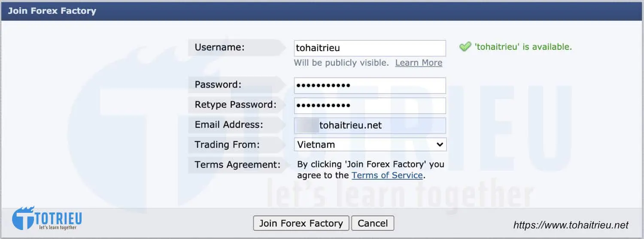Open the Trading From country dropdown
This screenshot has height=239, width=644.
pos(370,145)
